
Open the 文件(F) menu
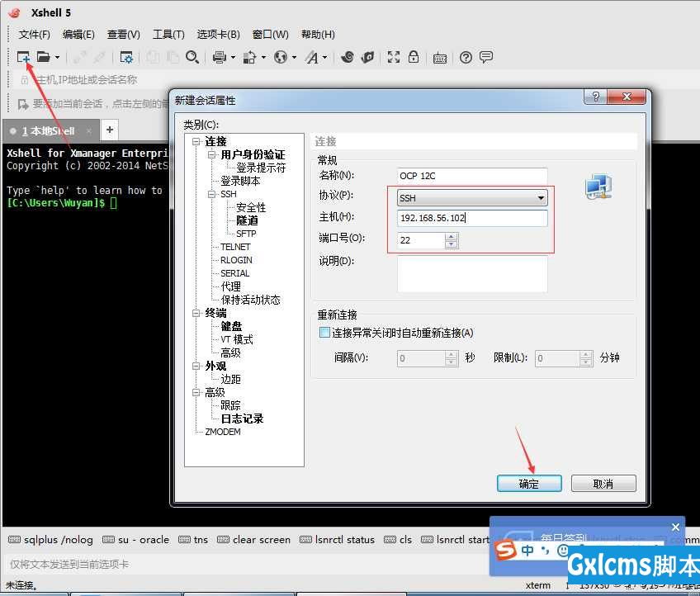pyautogui.click(x=35, y=35)
